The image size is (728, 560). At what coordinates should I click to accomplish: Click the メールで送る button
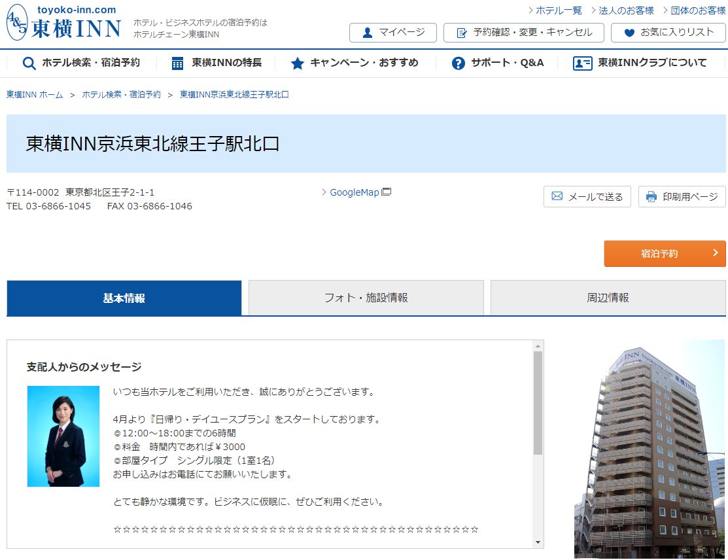(587, 196)
